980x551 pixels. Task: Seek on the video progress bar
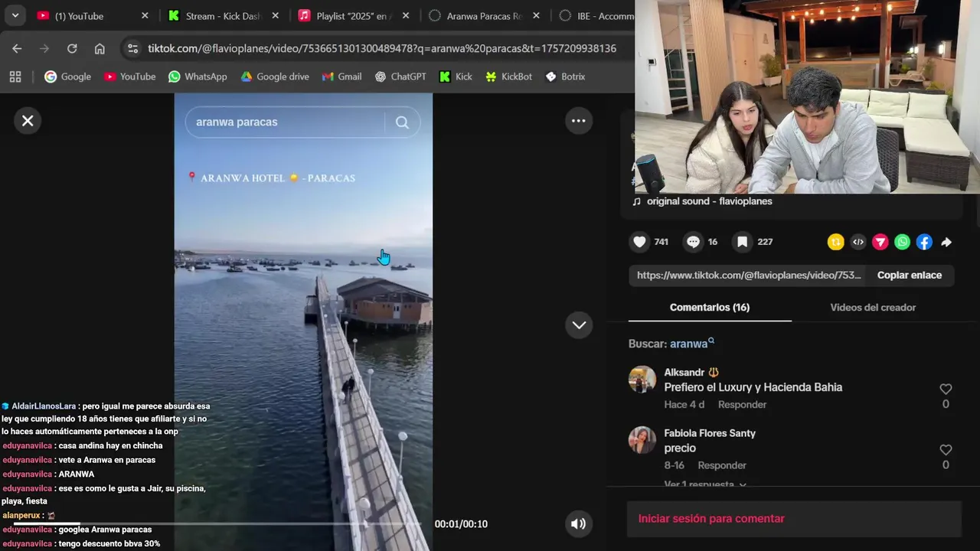click(x=217, y=523)
